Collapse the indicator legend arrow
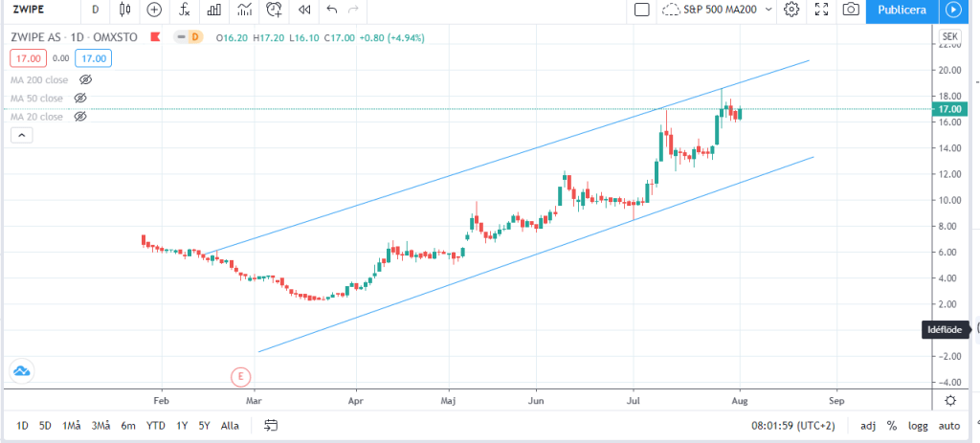Screen dimensions: 980x443 click(x=21, y=137)
